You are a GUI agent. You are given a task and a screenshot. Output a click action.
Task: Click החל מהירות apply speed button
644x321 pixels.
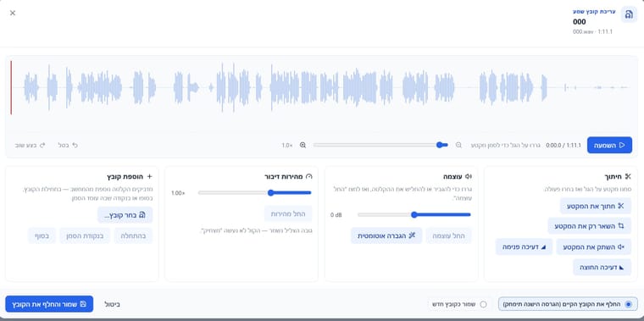pyautogui.click(x=288, y=214)
